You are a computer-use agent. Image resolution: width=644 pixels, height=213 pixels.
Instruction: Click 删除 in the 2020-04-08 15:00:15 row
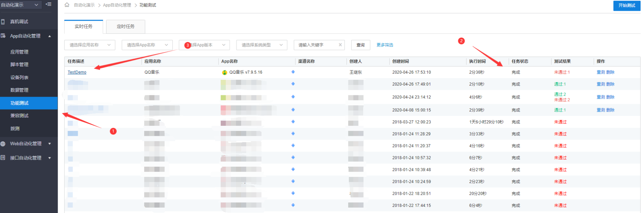tap(610, 110)
